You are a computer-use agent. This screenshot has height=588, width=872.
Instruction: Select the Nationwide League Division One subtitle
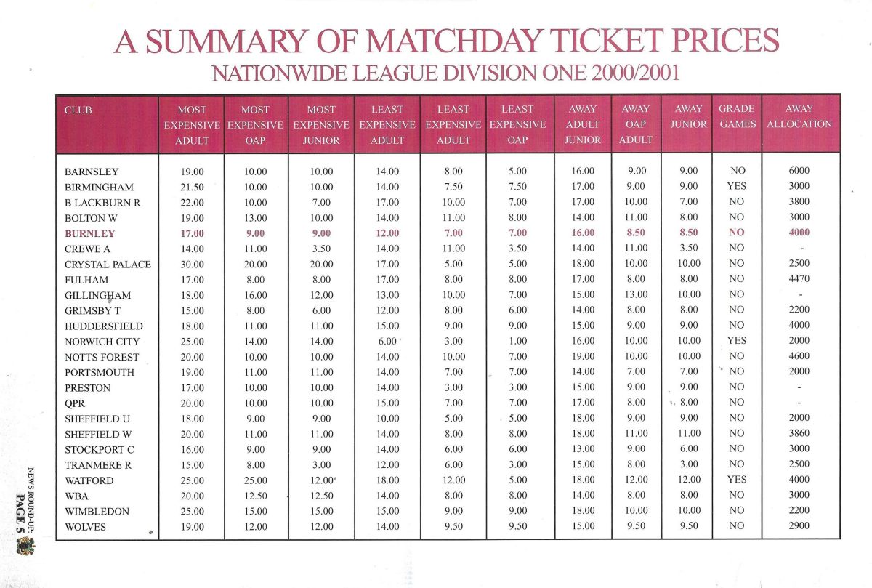point(447,73)
